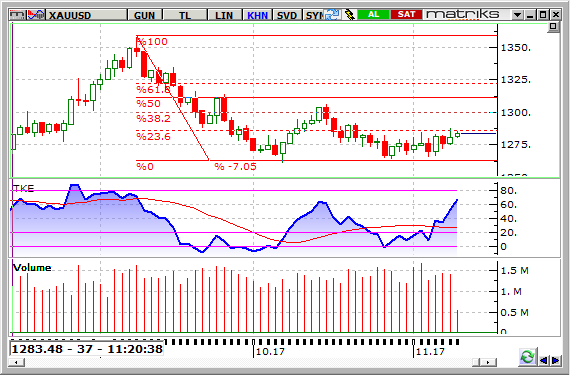The image size is (570, 375).
Task: Click the small square pane button at chart corner
Action: (553, 27)
